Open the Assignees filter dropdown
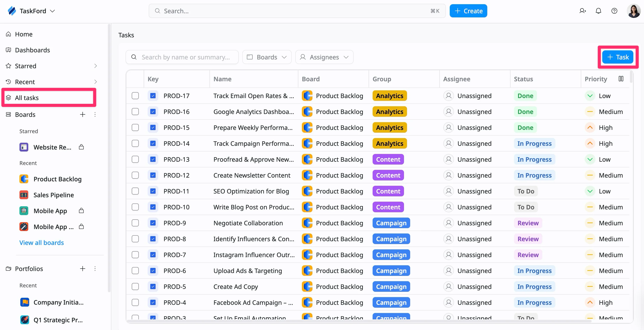 point(324,57)
